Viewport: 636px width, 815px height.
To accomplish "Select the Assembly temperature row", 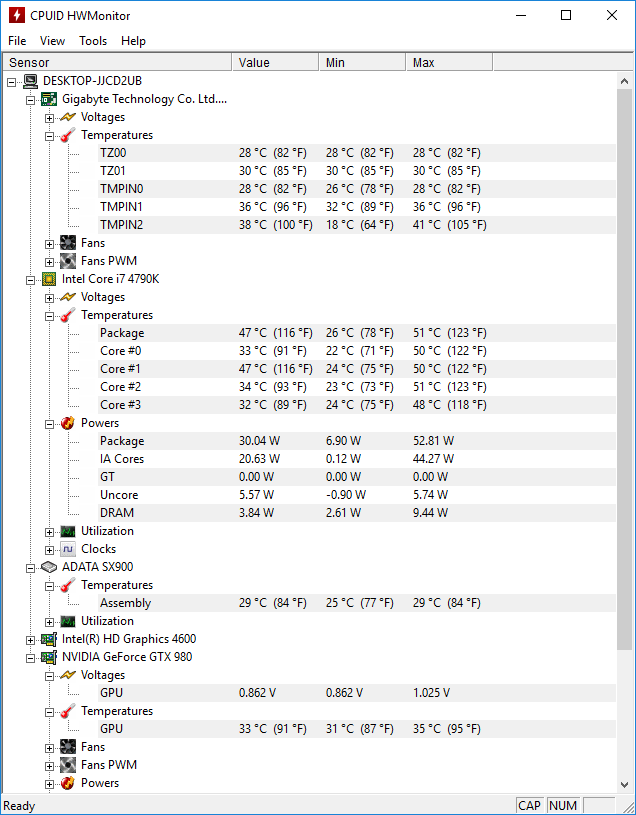I will pos(356,603).
